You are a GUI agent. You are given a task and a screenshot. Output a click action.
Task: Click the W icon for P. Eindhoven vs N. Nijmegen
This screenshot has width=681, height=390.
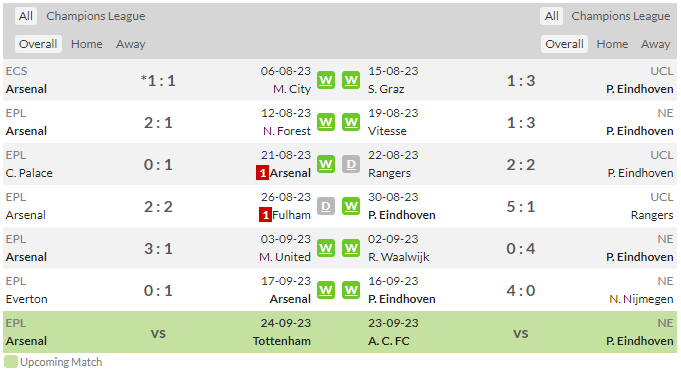click(x=351, y=290)
